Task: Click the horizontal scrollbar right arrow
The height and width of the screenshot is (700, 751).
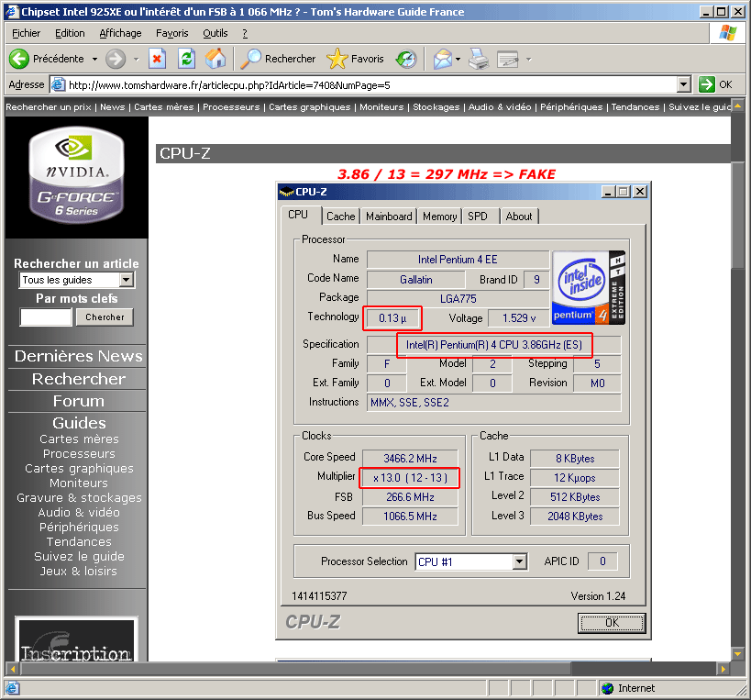Action: click(723, 669)
